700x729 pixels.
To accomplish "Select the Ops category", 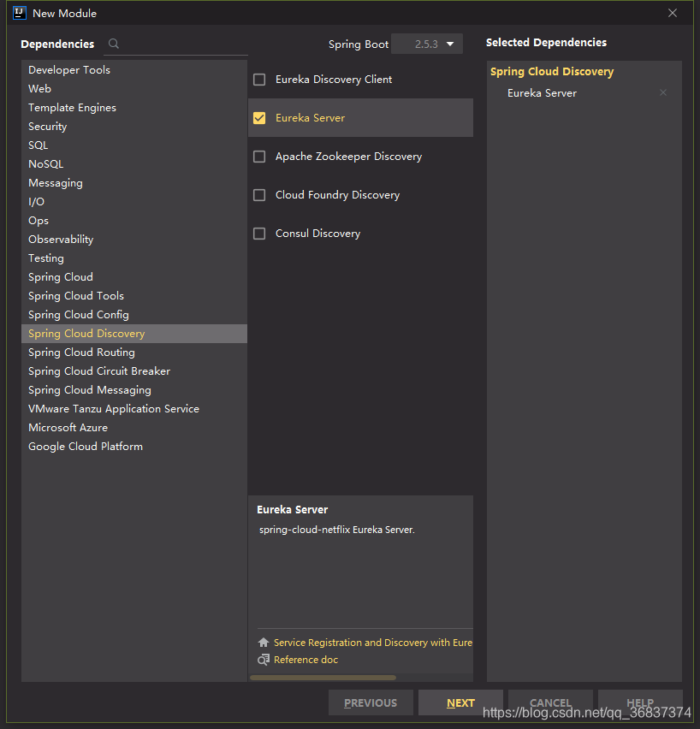I will [134, 221].
